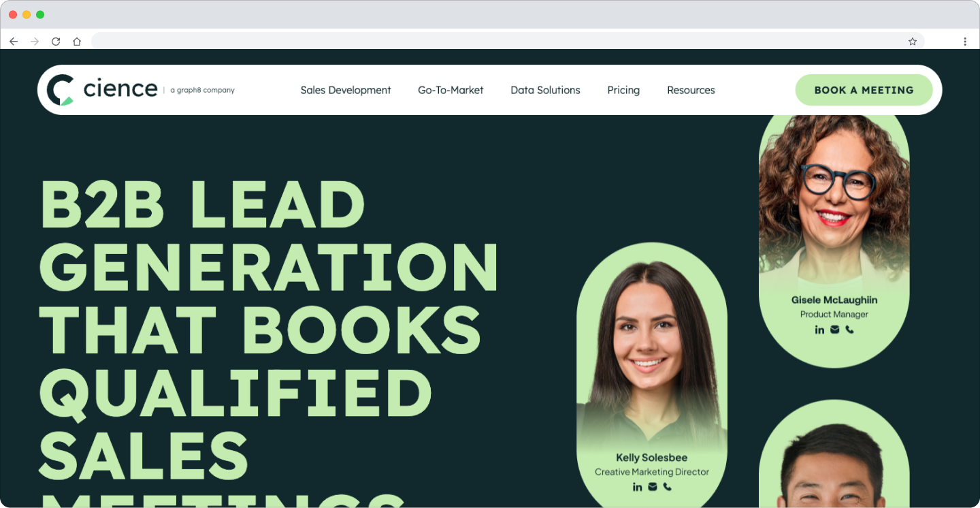Click Kelly Solesbee's phone icon
Image resolution: width=980 pixels, height=508 pixels.
[668, 487]
